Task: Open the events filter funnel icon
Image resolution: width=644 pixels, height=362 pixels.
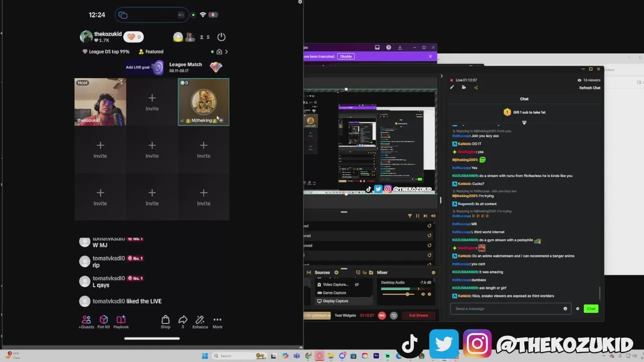Action: pos(410,216)
